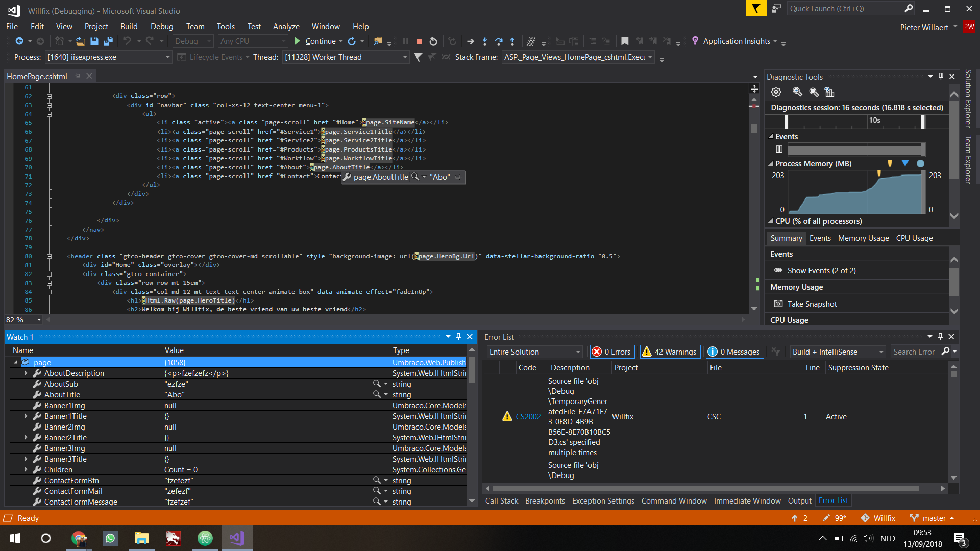
Task: Click the Events pause toggle icon
Action: tap(779, 149)
